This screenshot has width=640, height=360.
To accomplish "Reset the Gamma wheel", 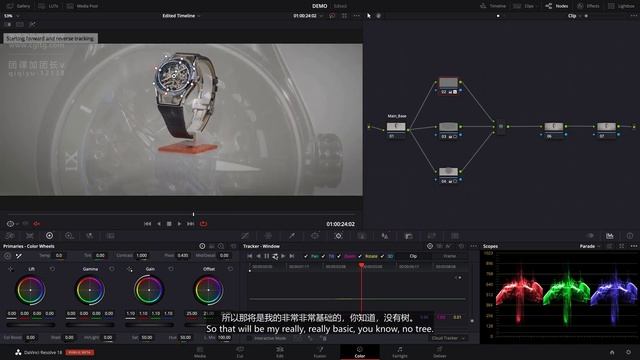I will [x=112, y=269].
